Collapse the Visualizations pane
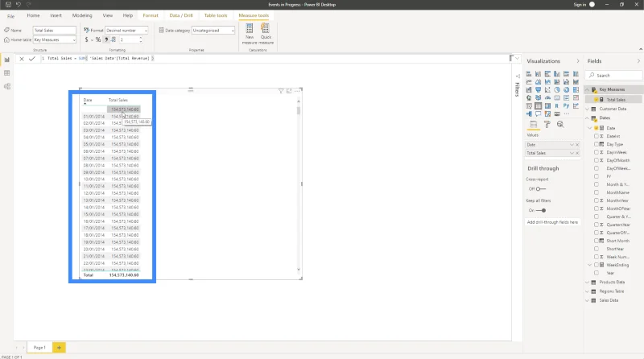The image size is (644, 359). (578, 61)
